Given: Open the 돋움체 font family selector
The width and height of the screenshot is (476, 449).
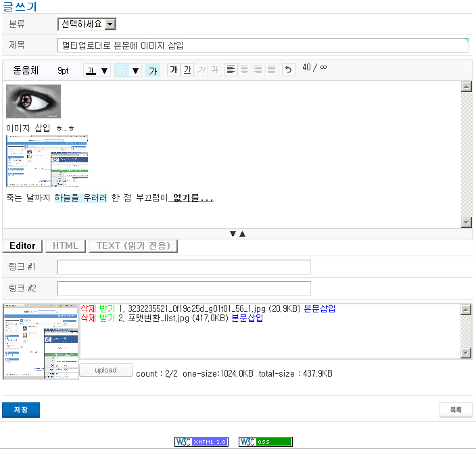Looking at the screenshot, I should click(26, 70).
